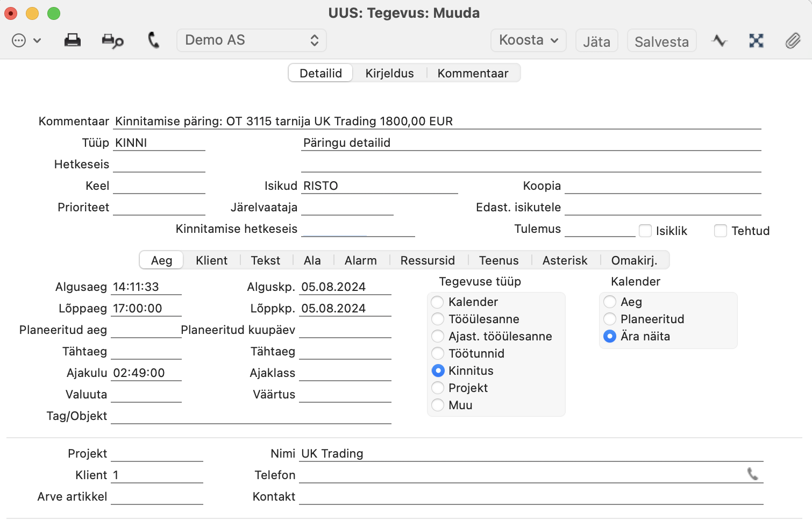Click into the Prioriteet input field
This screenshot has width=812, height=520.
tap(159, 208)
